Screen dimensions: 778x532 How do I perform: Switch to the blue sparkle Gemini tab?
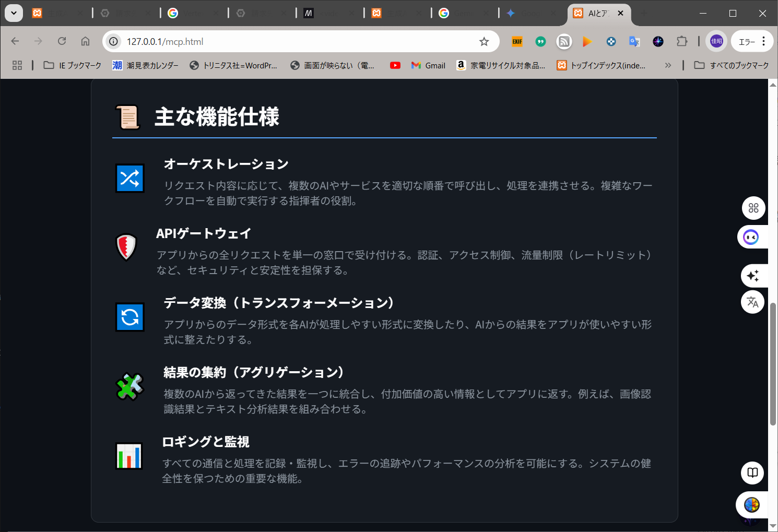pyautogui.click(x=511, y=13)
